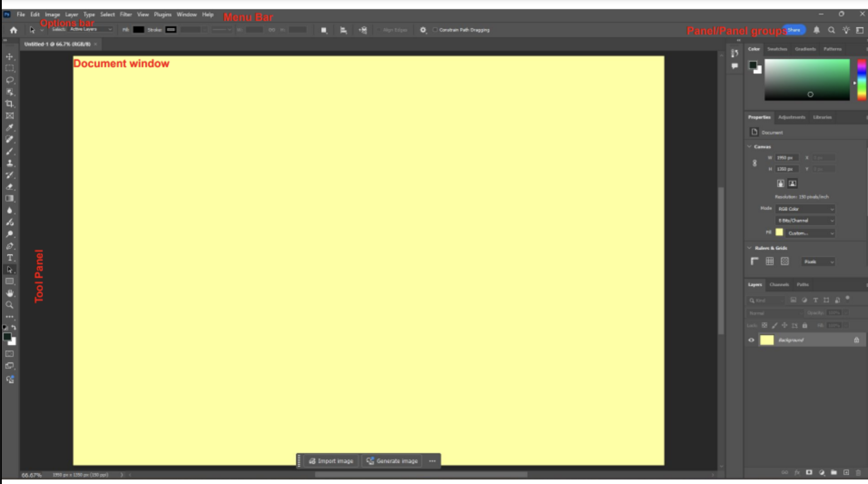Click the Import image button
This screenshot has width=868, height=484.
click(x=331, y=461)
